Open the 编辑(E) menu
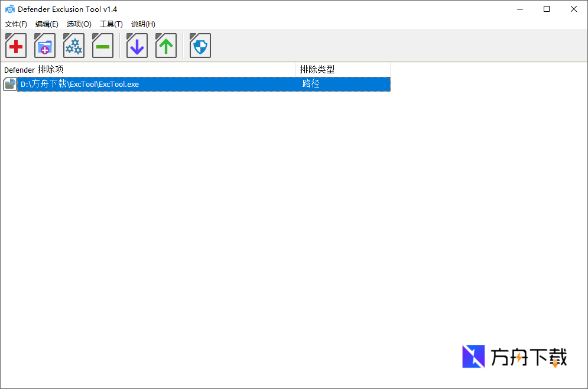 pos(47,24)
